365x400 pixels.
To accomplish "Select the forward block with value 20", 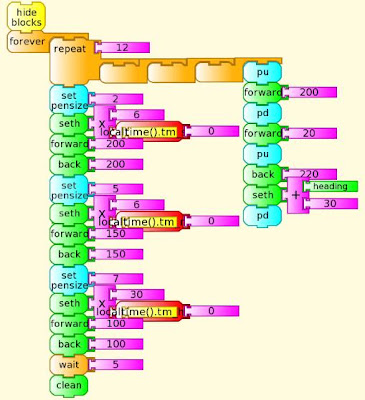I will pyautogui.click(x=263, y=134).
